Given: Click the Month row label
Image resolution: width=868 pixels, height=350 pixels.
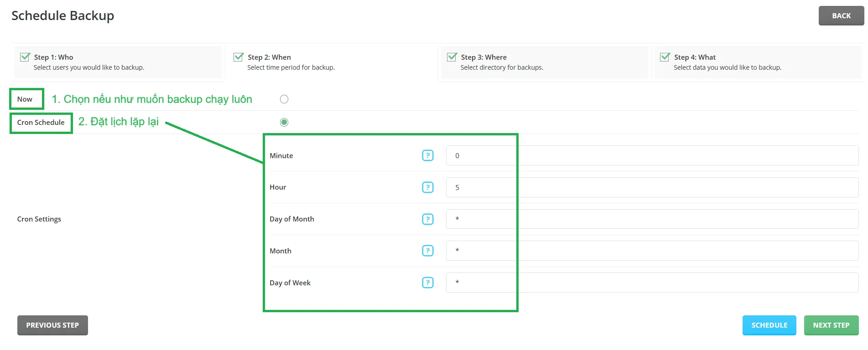Looking at the screenshot, I should coord(281,251).
